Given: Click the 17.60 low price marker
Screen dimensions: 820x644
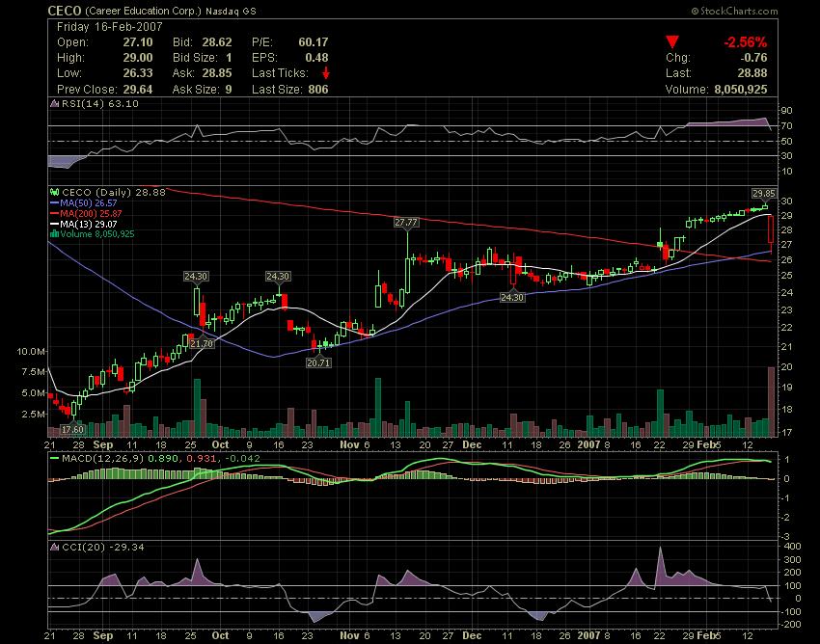Looking at the screenshot, I should pyautogui.click(x=72, y=429).
